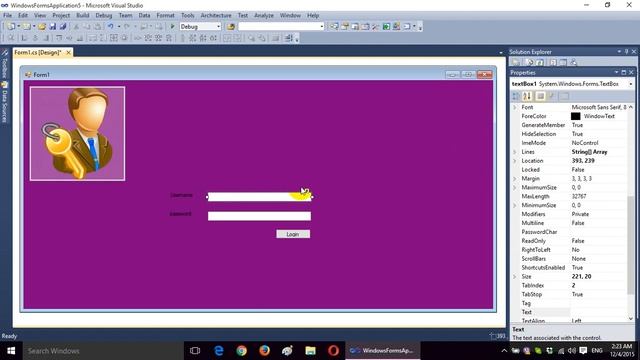Click the black ForeColor swatch
Screen dimensions: 640x360
click(575, 116)
